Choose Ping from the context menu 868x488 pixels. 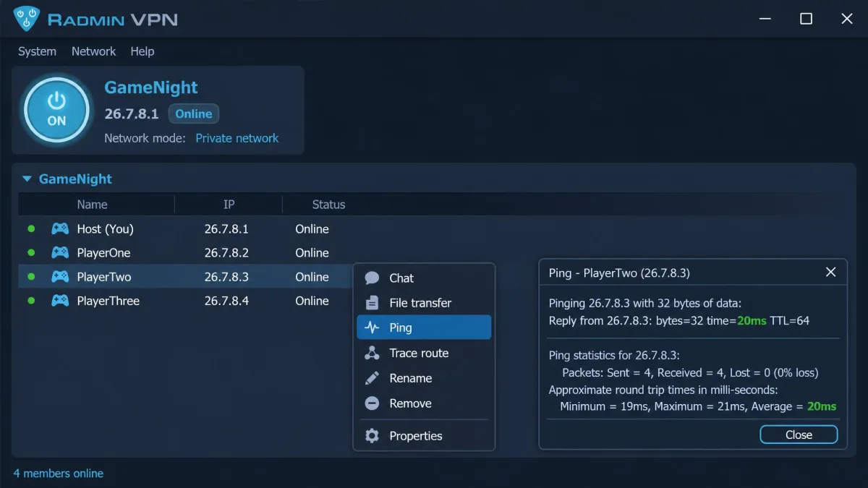(x=424, y=328)
